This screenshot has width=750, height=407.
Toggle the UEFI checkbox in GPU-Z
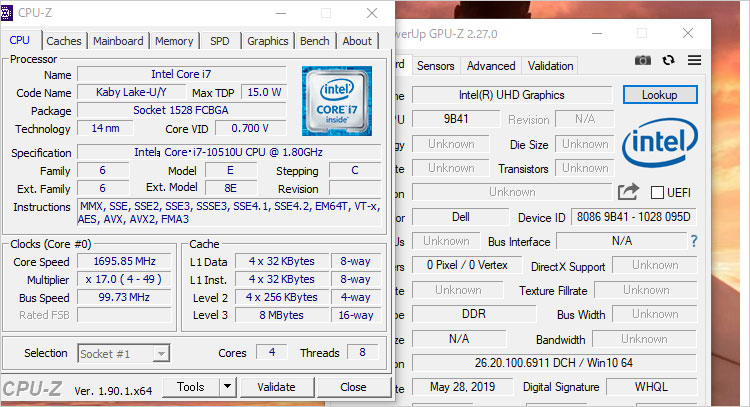tap(657, 193)
